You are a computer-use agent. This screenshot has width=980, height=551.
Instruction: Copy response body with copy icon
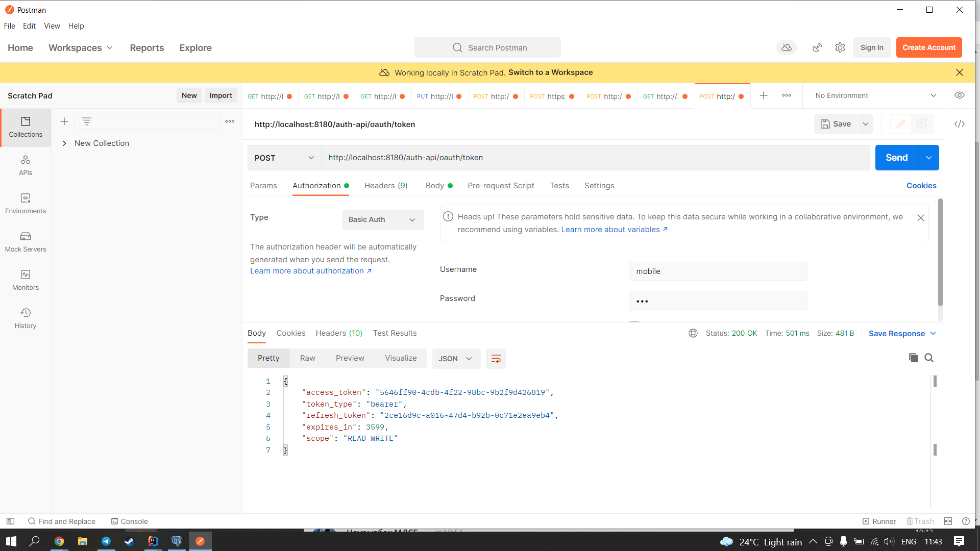pyautogui.click(x=913, y=358)
